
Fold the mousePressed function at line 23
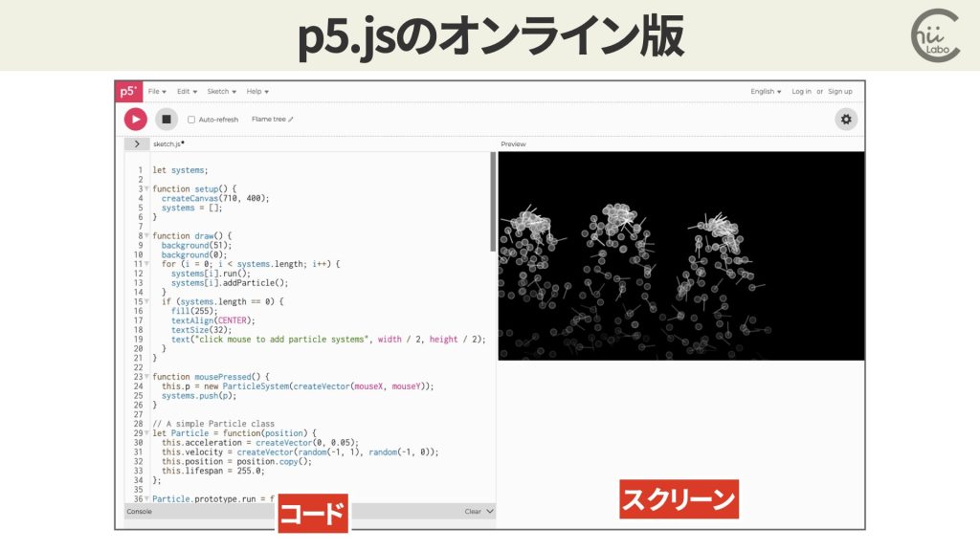coord(146,377)
